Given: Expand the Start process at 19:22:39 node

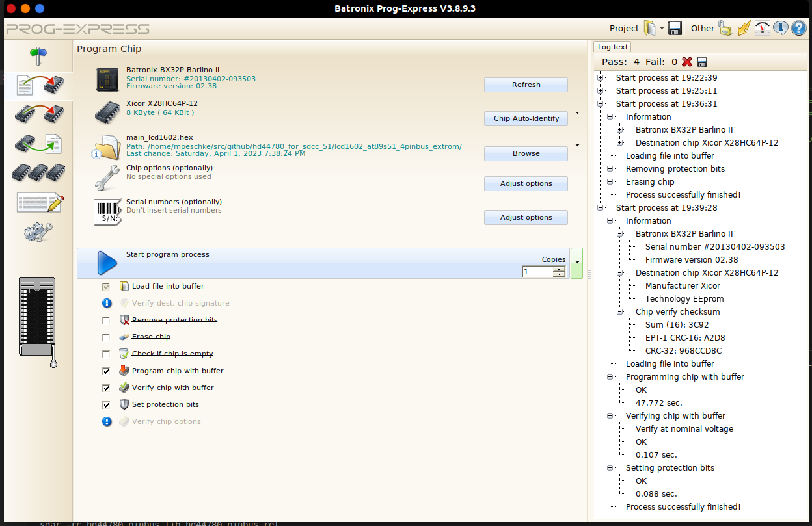Looking at the screenshot, I should click(601, 78).
